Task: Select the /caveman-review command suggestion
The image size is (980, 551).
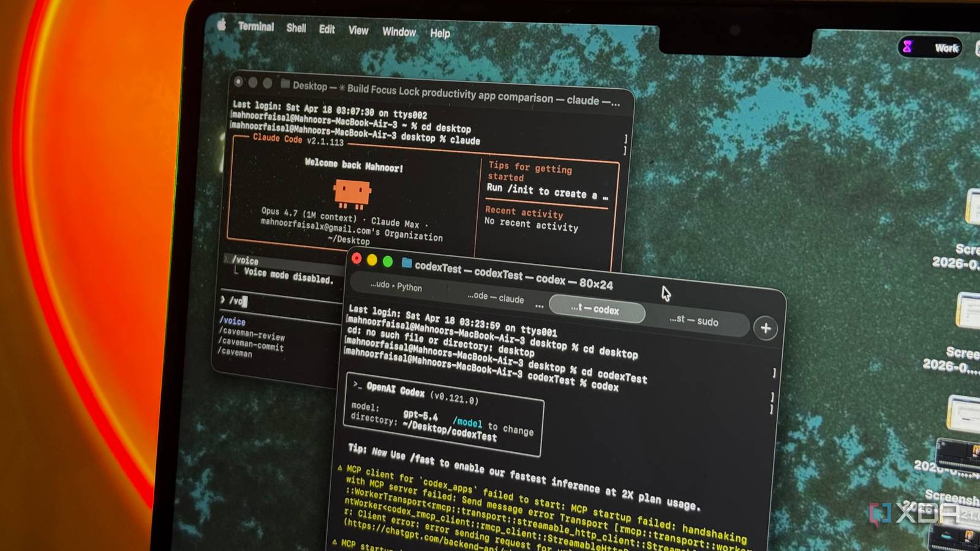Action: pyautogui.click(x=252, y=334)
